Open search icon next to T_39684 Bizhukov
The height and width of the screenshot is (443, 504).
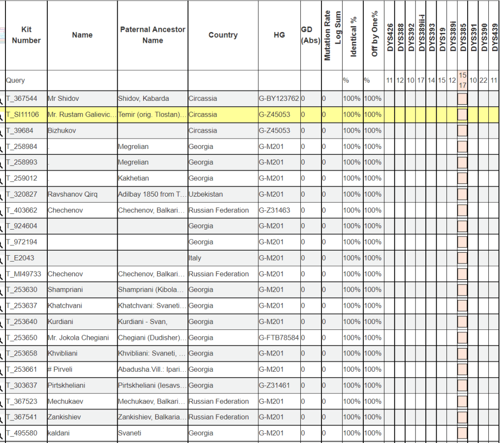(x=2, y=131)
